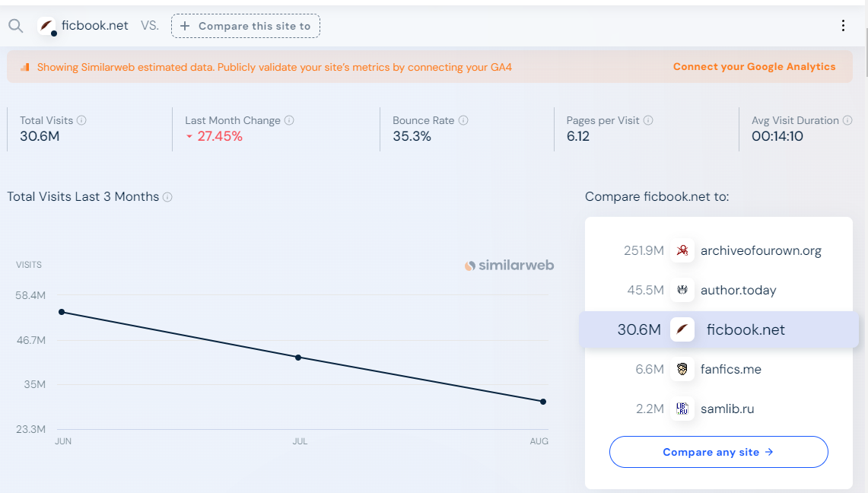
Task: Click the VS. label in header
Action: [x=149, y=26]
